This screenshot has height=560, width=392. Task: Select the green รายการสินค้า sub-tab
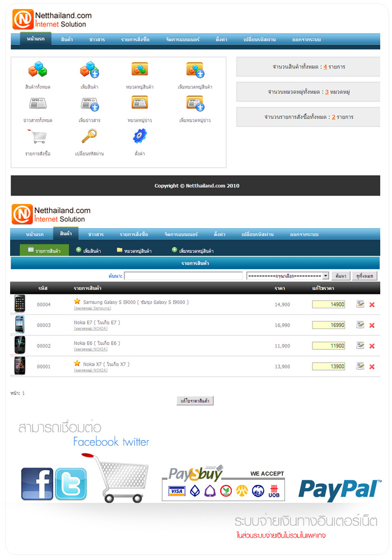[x=44, y=250]
